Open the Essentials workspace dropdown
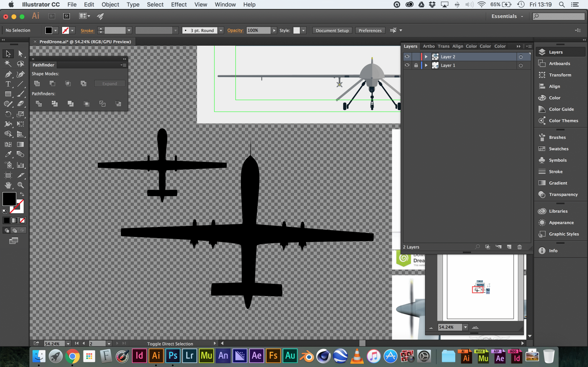The height and width of the screenshot is (367, 588). (507, 16)
